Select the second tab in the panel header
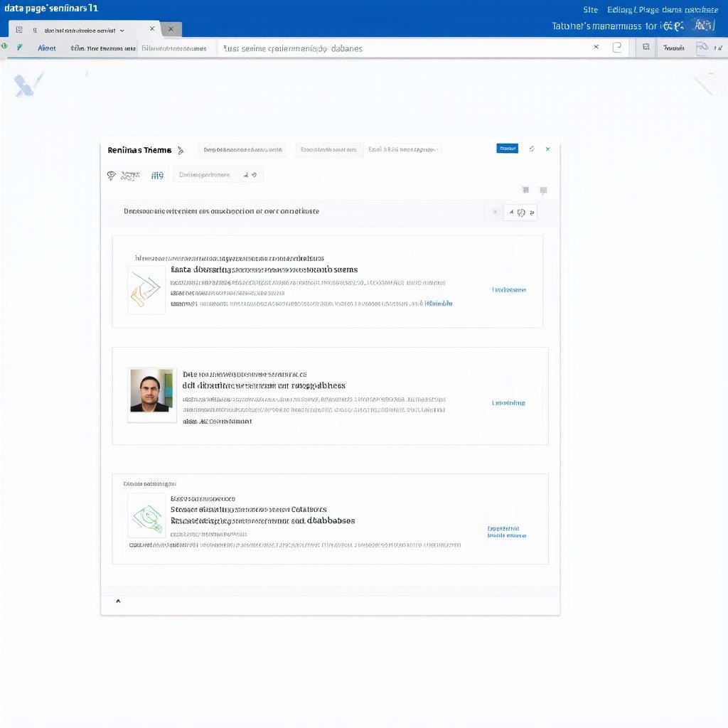 pyautogui.click(x=328, y=150)
